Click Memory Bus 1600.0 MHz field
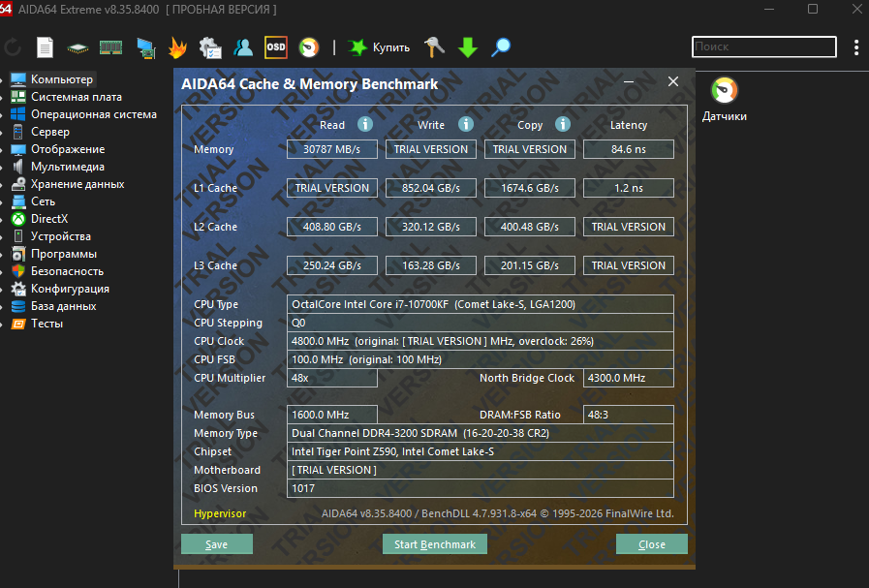This screenshot has height=588, width=869. pos(332,415)
